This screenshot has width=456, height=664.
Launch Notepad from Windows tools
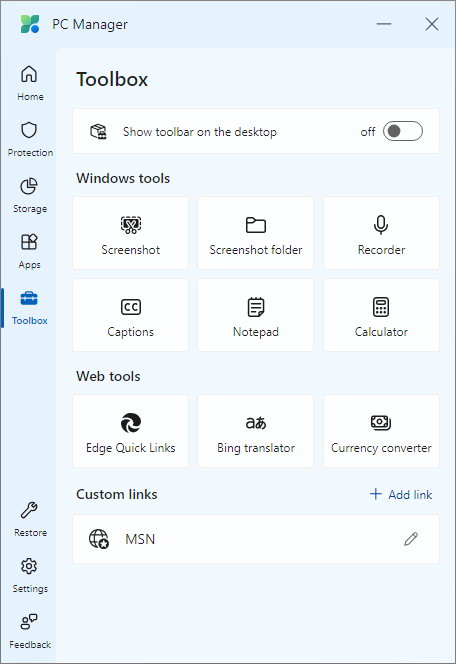click(x=256, y=315)
